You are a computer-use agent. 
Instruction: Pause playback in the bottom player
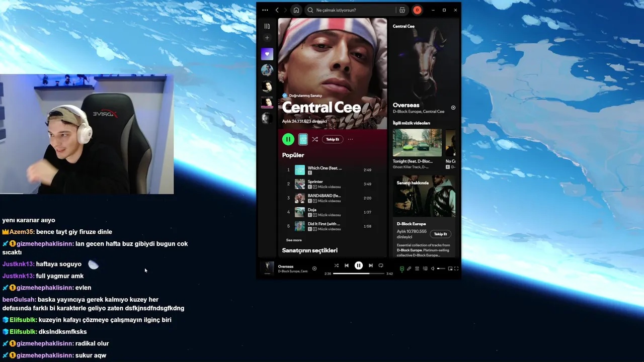[x=359, y=265]
